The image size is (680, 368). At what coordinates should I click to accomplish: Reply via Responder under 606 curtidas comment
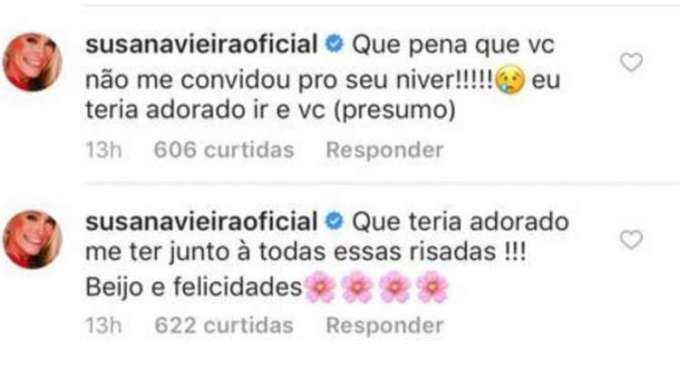(x=385, y=150)
